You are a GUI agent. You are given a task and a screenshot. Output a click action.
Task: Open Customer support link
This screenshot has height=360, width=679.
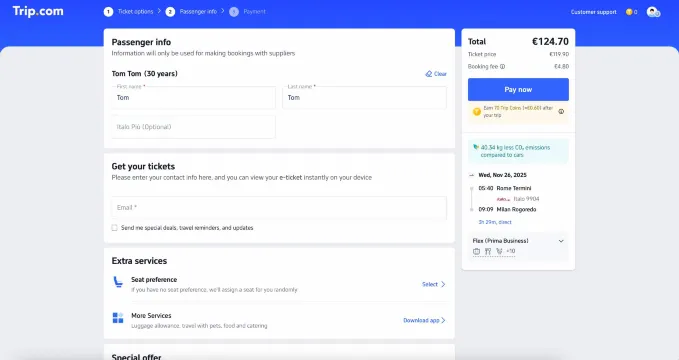[593, 12]
